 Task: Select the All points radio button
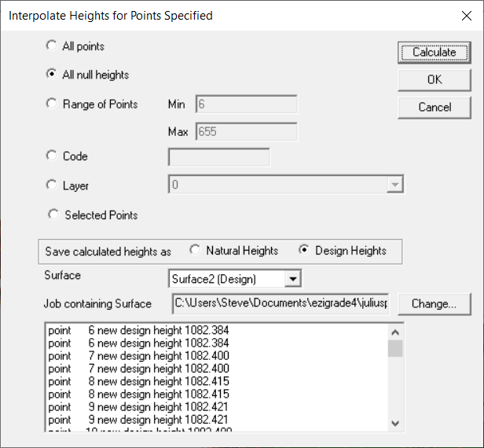click(52, 46)
